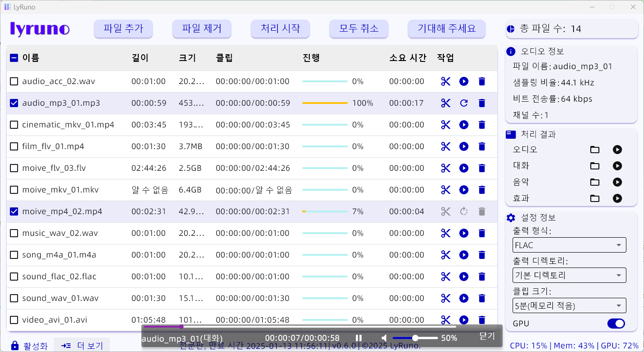Viewport: 644px width, 352px height.
Task: Check the sound_flac_02.flac checkbox
Action: 14,277
